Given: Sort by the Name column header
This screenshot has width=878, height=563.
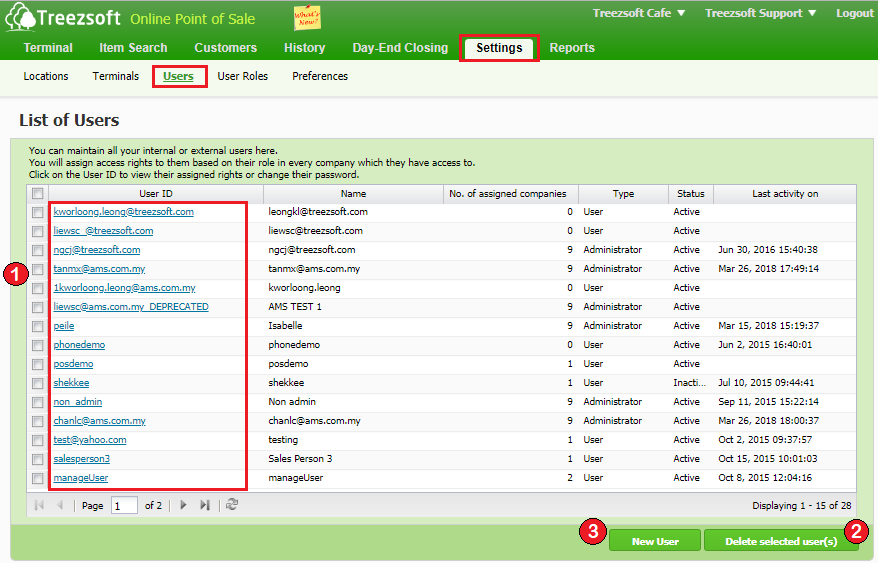Looking at the screenshot, I should (x=353, y=194).
